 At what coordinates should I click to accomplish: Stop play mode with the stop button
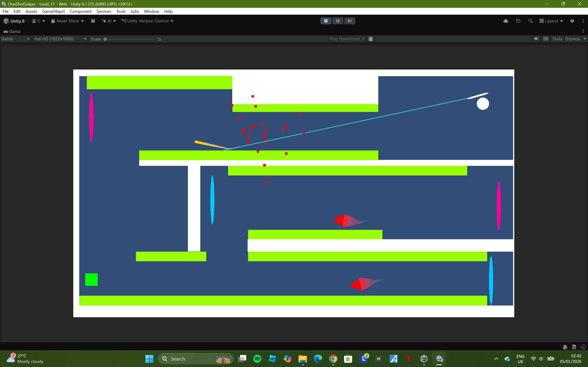point(326,21)
